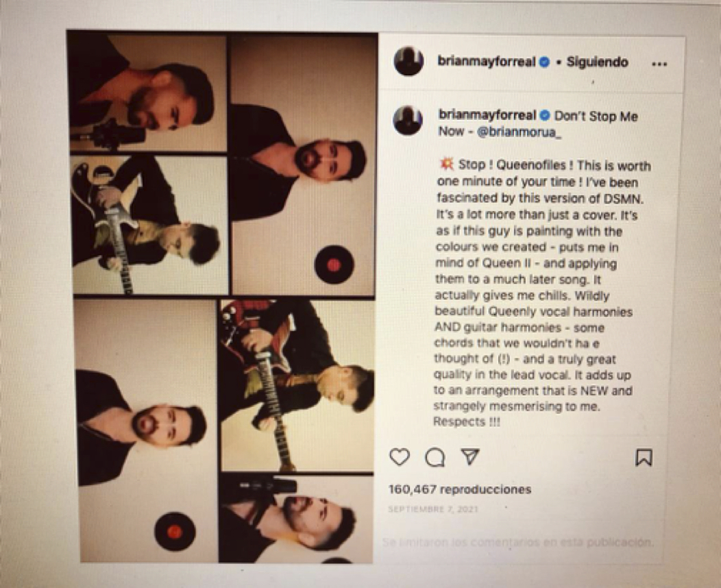This screenshot has height=588, width=721.
Task: View the 160,467 reproducciones count details
Action: pyautogui.click(x=460, y=489)
